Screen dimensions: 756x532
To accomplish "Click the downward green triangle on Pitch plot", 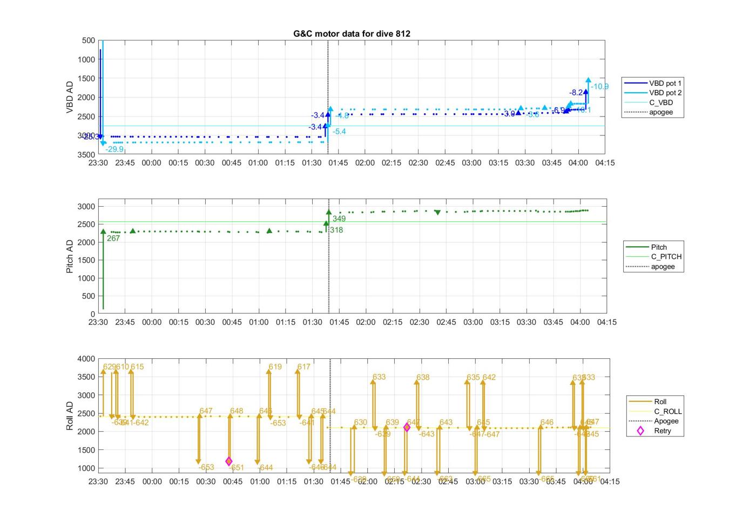I will tap(437, 212).
